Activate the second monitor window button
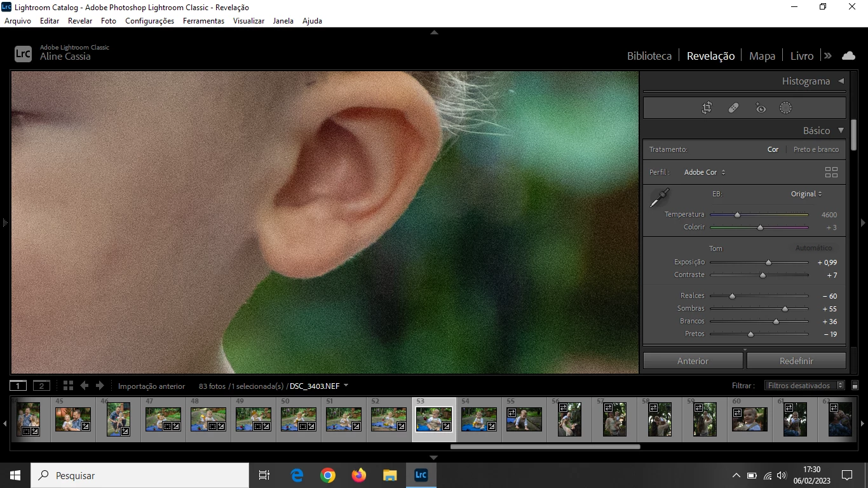This screenshot has height=488, width=868. [41, 386]
